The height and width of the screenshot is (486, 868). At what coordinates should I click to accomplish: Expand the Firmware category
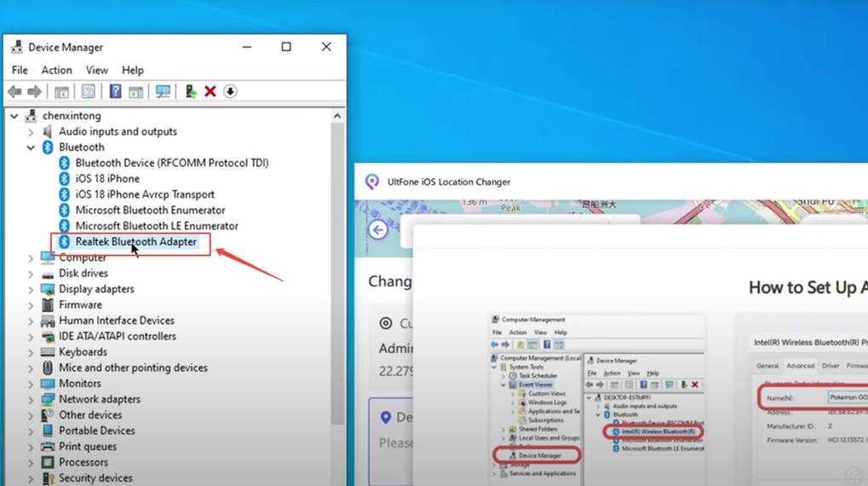tap(31, 305)
